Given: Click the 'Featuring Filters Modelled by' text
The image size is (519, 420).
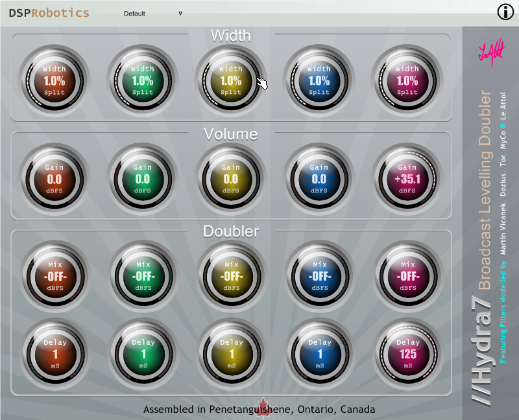Looking at the screenshot, I should click(x=503, y=312).
